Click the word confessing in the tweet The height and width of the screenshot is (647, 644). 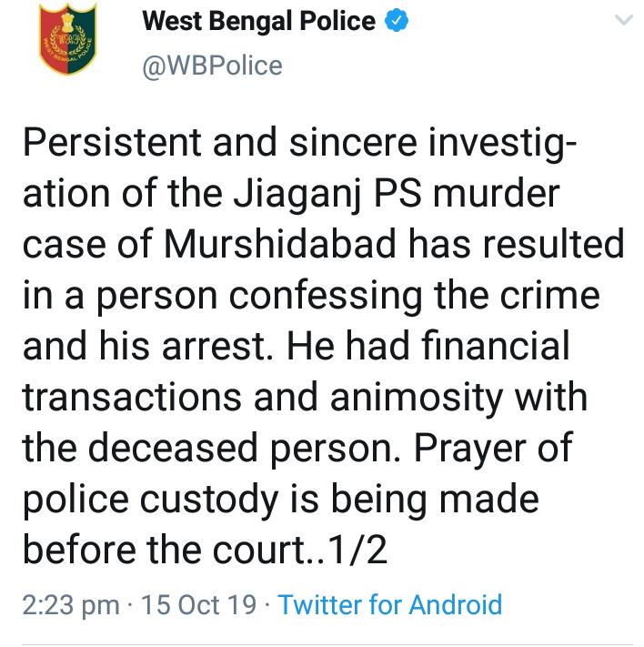(326, 297)
